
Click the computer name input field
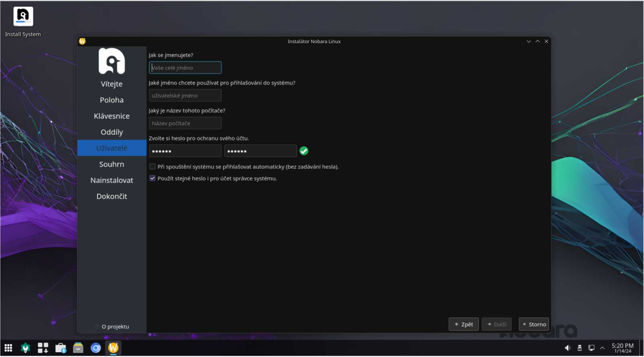click(185, 123)
